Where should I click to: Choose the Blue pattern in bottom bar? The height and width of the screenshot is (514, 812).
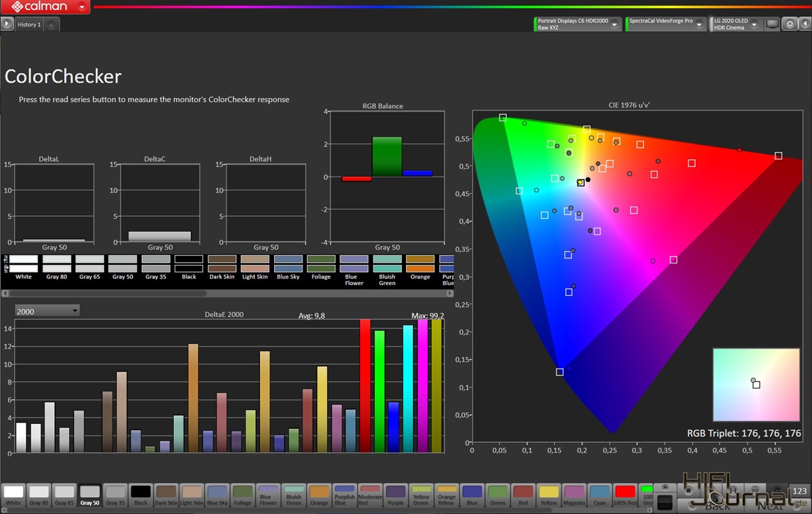[x=472, y=495]
